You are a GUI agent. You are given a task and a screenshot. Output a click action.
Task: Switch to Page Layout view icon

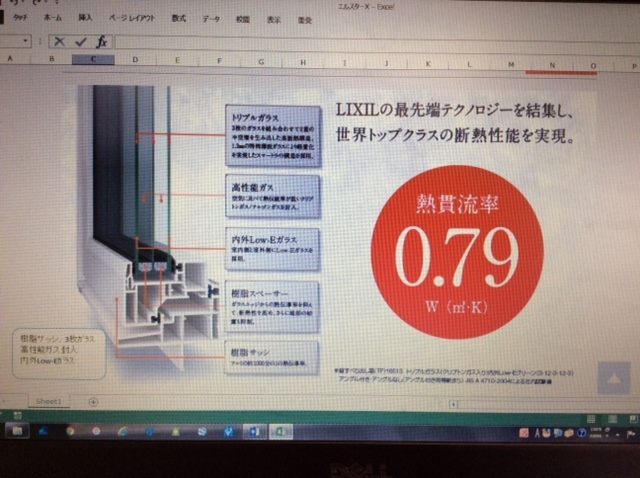pyautogui.click(x=612, y=419)
